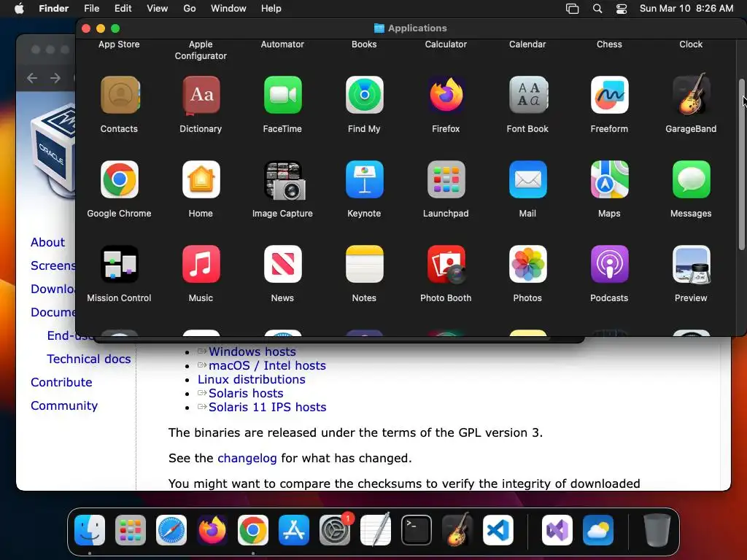
Task: Click the Stage Manager menu bar icon
Action: (572, 9)
